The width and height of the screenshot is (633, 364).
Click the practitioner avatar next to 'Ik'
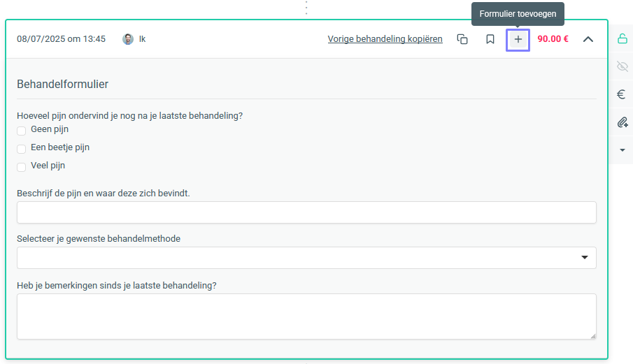pos(128,39)
